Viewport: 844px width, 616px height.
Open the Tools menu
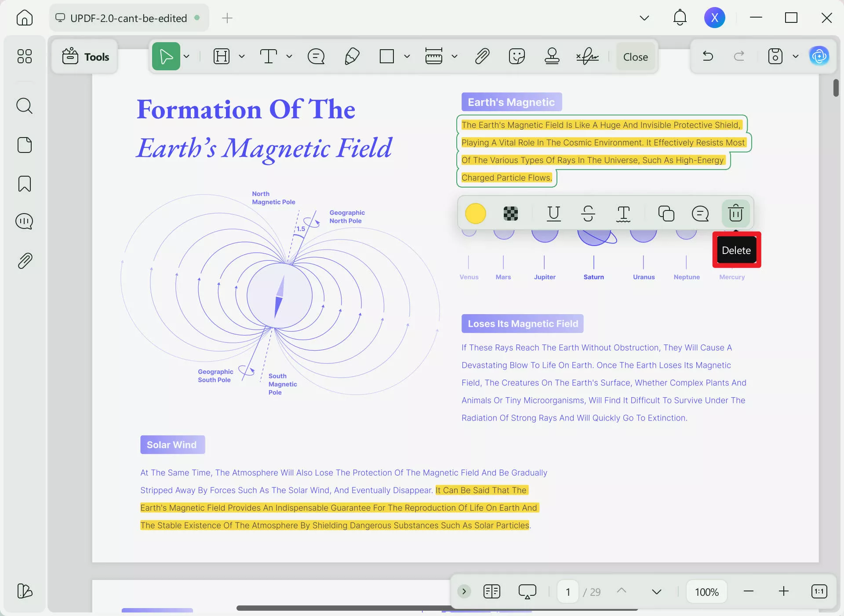point(85,56)
